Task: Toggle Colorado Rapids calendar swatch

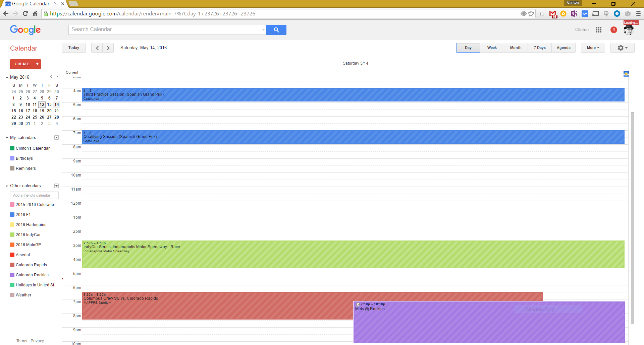Action: 12,265
